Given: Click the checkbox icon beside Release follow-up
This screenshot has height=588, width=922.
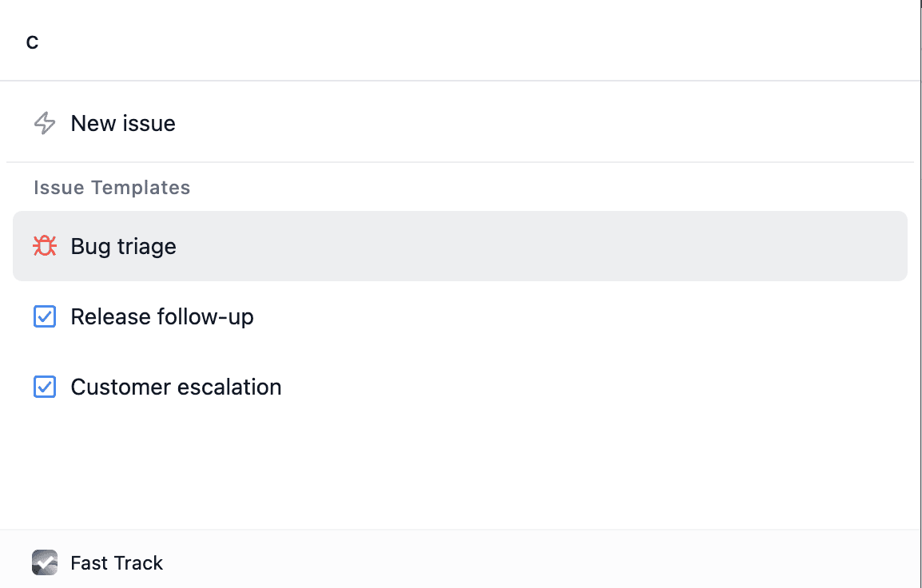Looking at the screenshot, I should tap(44, 316).
